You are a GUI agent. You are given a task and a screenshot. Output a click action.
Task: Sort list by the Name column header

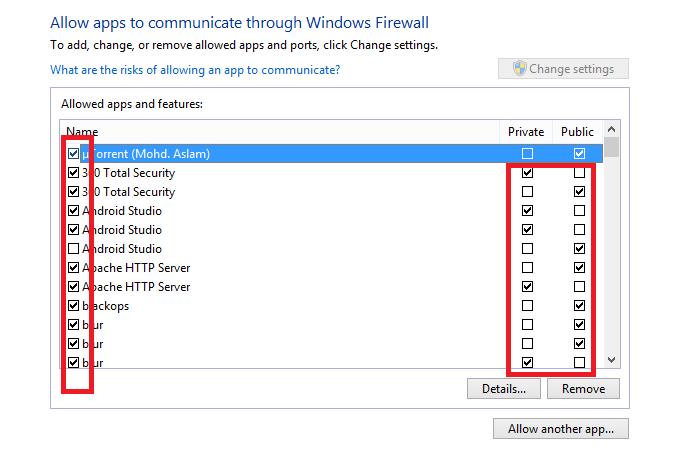point(82,132)
